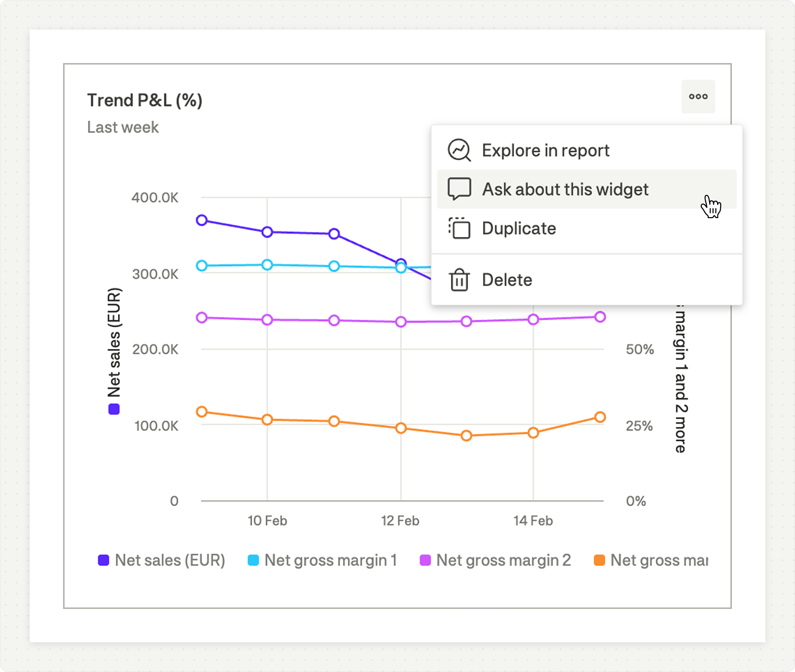The image size is (795, 672).
Task: Click the orange data point at 14 Feb
Action: point(533,433)
